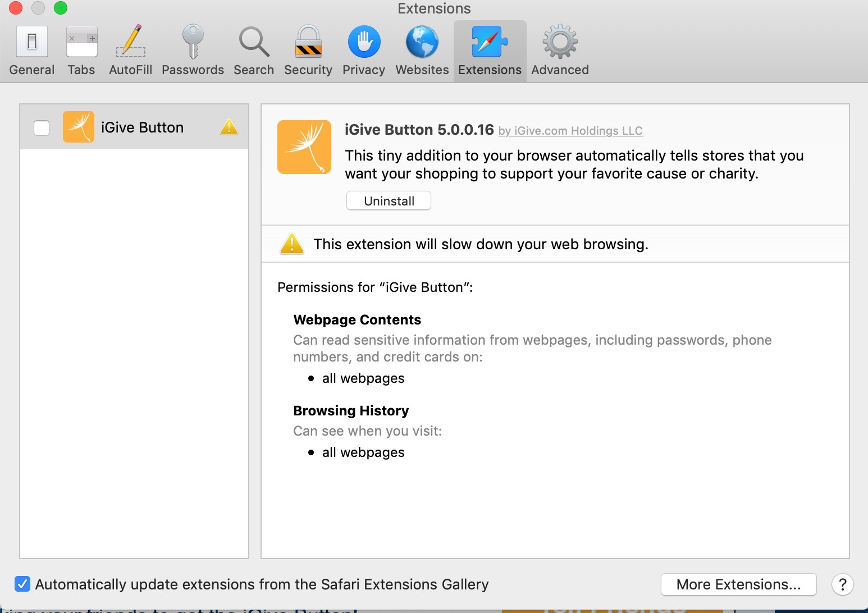Open More Extensions gallery
The image size is (868, 613).
point(738,584)
